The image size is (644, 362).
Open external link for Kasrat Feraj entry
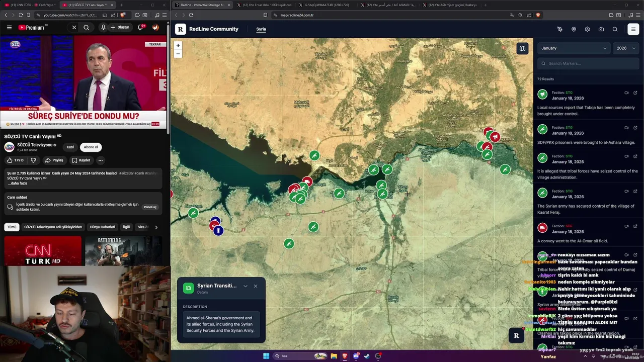pos(635,191)
